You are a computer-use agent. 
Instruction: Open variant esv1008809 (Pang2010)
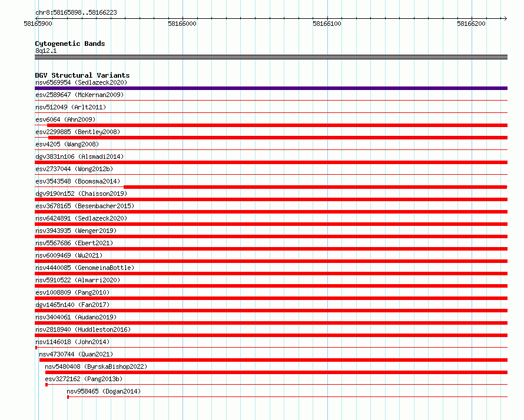coord(72,292)
